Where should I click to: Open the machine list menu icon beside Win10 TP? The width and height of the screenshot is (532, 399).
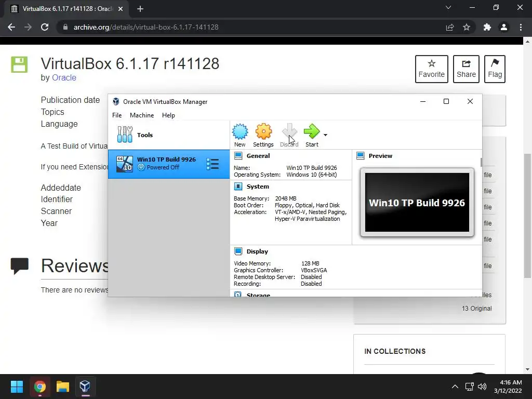click(212, 164)
